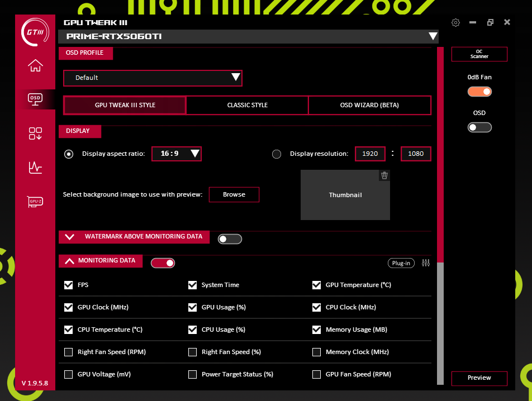
Task: Delete the thumbnail using trash icon
Action: pyautogui.click(x=384, y=175)
